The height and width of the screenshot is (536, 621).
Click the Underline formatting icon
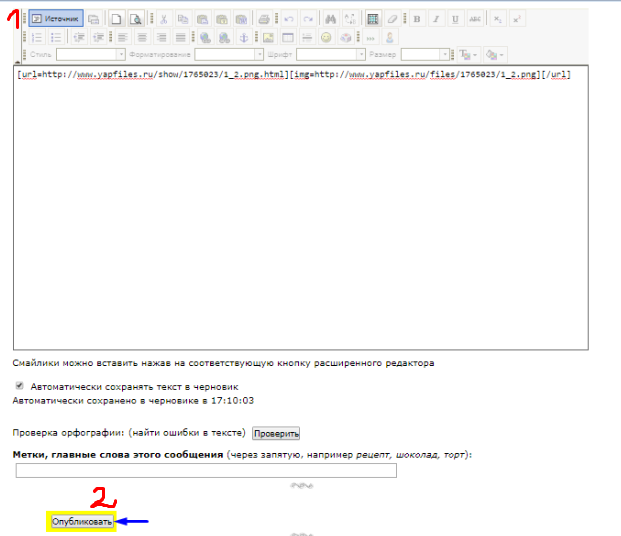click(454, 19)
